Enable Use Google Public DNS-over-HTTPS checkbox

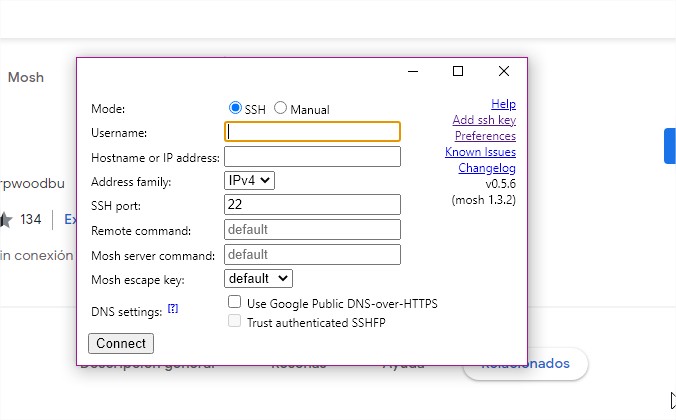pyautogui.click(x=235, y=302)
